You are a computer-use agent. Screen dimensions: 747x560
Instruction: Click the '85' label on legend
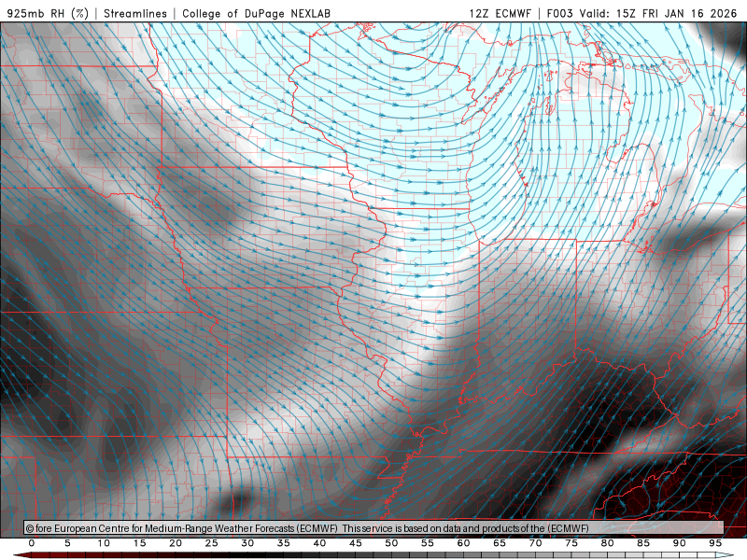[x=643, y=543]
